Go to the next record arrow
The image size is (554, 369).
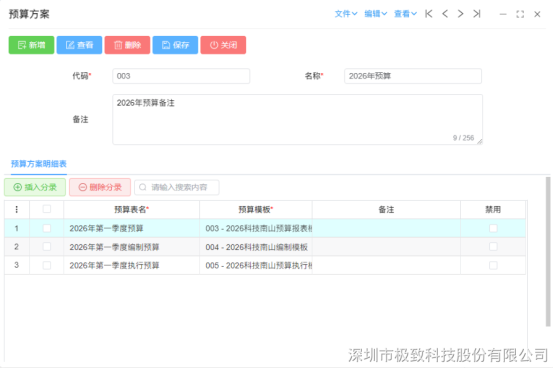460,14
